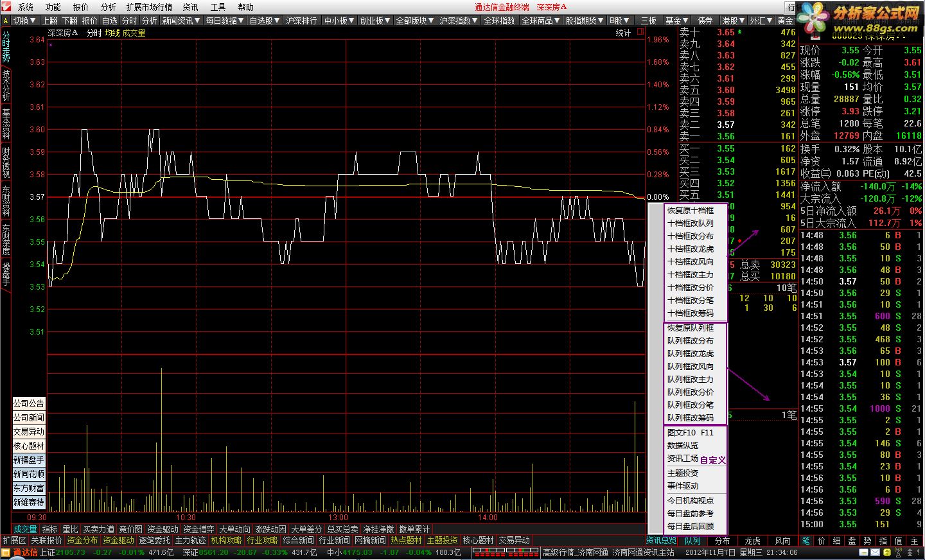Click the signal antenna icon in status bar

pos(897,552)
